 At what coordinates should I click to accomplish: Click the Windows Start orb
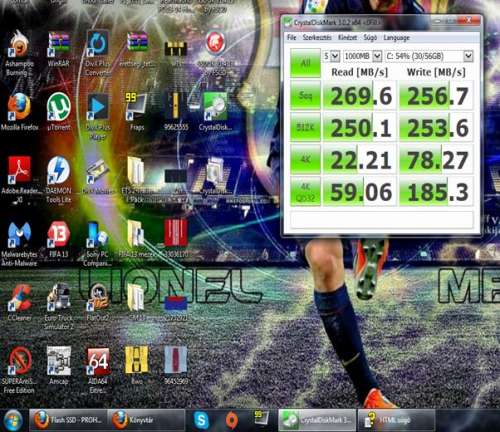click(x=13, y=420)
